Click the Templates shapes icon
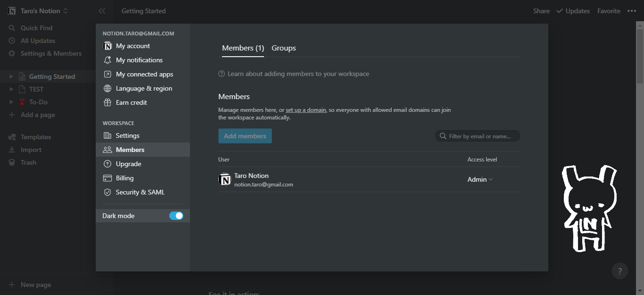This screenshot has width=644, height=295. point(12,137)
